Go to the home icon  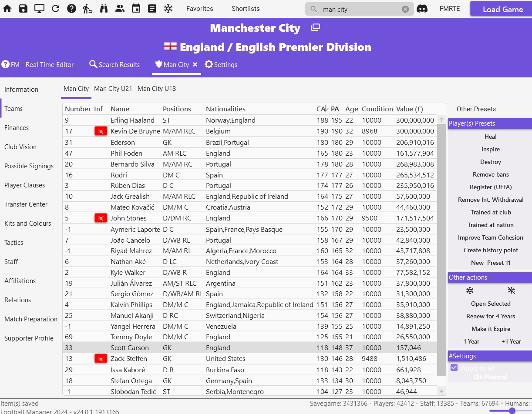pos(7,9)
